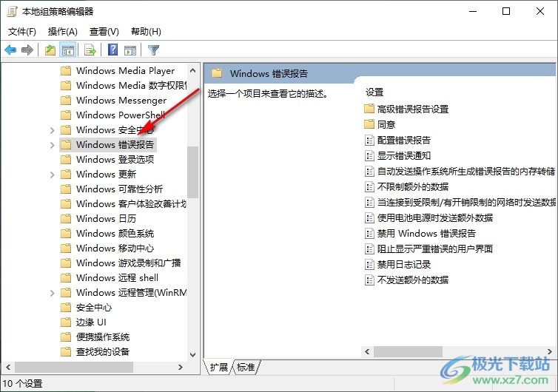Click the Export list toolbar icon

pyautogui.click(x=90, y=50)
